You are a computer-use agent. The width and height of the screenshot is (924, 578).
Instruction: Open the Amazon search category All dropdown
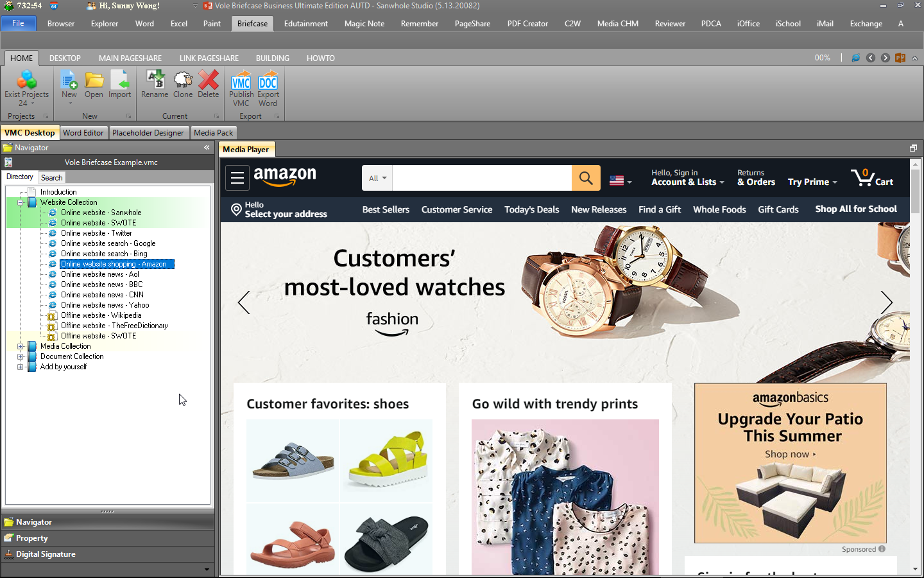click(x=377, y=179)
